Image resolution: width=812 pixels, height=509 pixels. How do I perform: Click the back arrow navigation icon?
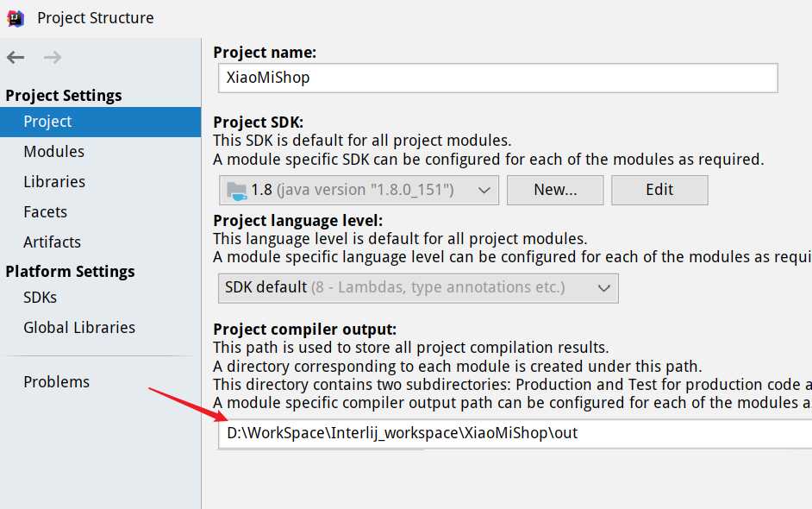coord(16,57)
